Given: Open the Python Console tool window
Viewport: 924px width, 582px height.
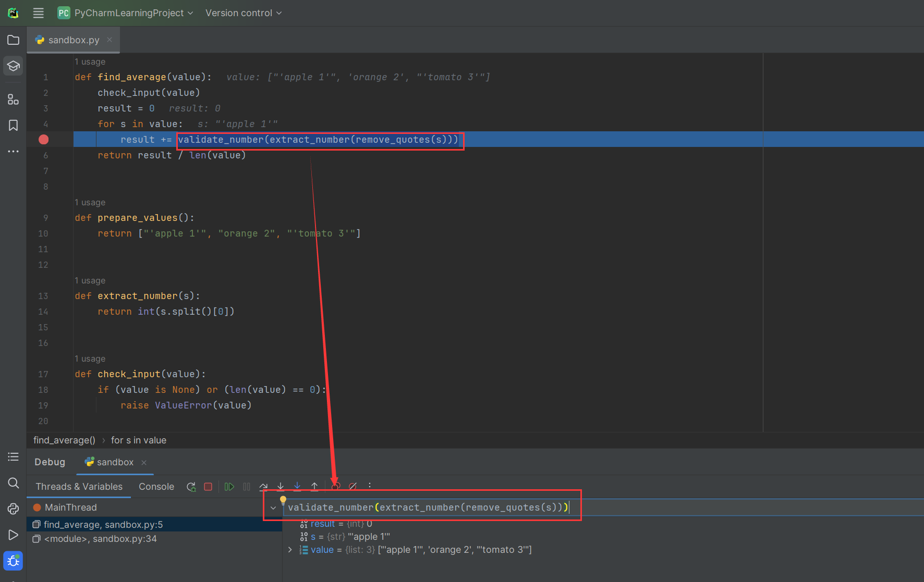Looking at the screenshot, I should 14,509.
